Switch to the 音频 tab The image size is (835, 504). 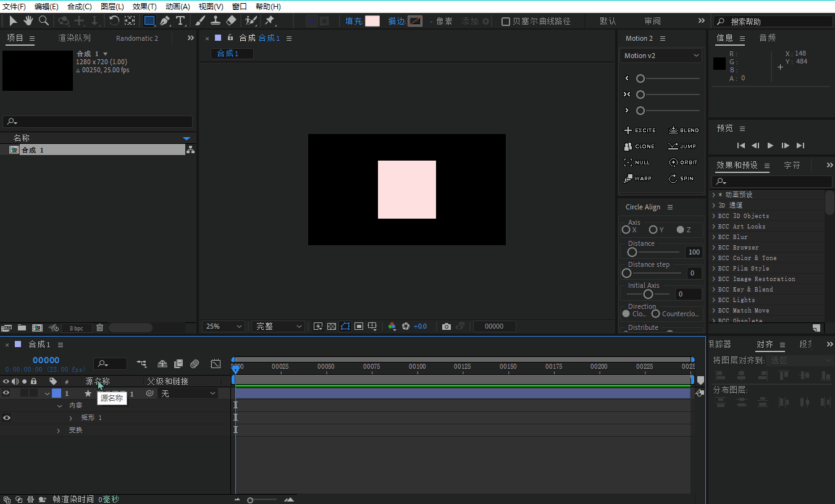pos(767,38)
